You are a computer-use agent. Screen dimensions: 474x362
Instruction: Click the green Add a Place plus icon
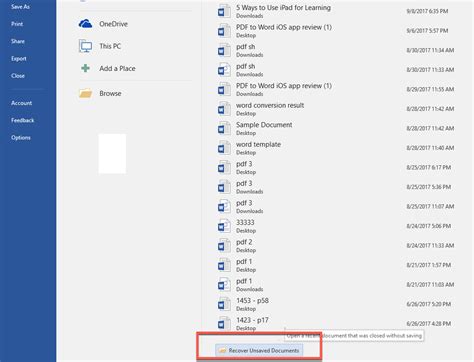[x=85, y=68]
